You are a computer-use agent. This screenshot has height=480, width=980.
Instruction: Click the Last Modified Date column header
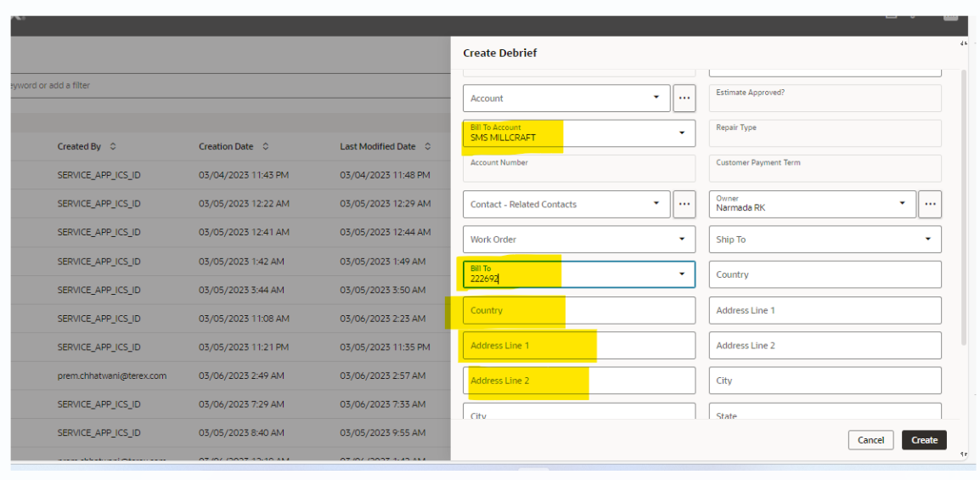pos(378,146)
